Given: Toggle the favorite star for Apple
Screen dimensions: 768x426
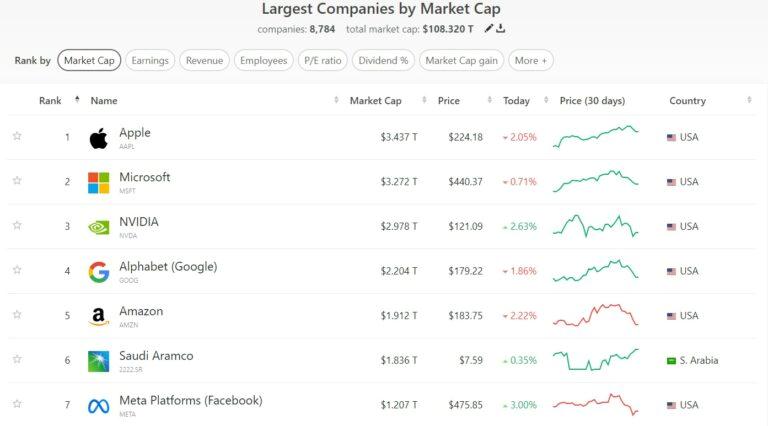Looking at the screenshot, I should pos(17,136).
